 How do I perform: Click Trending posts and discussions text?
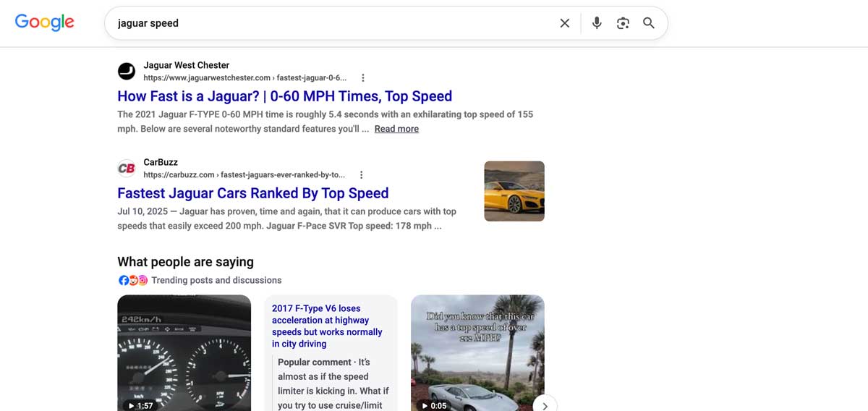coord(216,280)
